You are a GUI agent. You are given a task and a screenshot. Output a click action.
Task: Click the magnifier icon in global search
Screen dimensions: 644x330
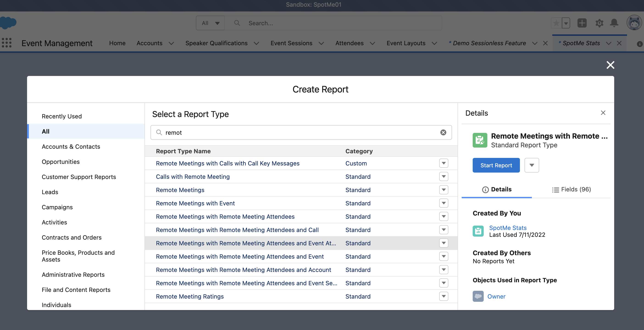237,23
